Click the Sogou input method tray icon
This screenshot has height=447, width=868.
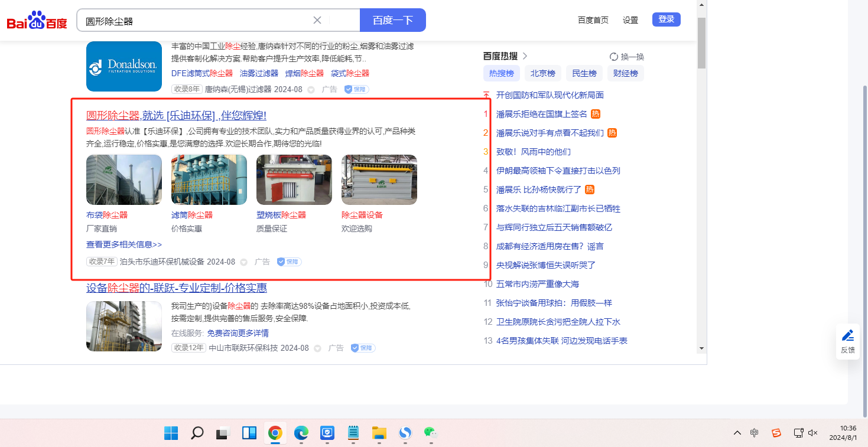coord(776,433)
